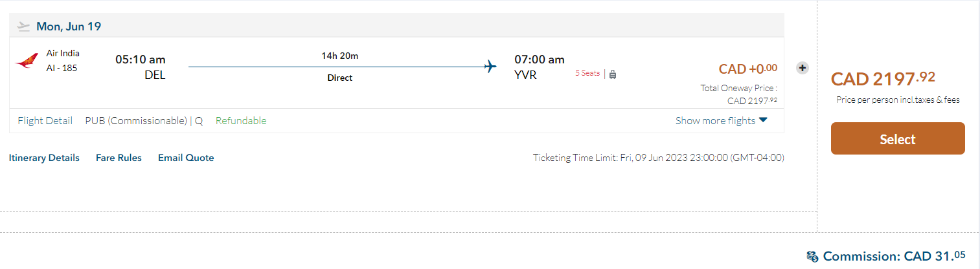The image size is (980, 269).
Task: Click the Total Oneway Price amount
Action: [x=752, y=100]
